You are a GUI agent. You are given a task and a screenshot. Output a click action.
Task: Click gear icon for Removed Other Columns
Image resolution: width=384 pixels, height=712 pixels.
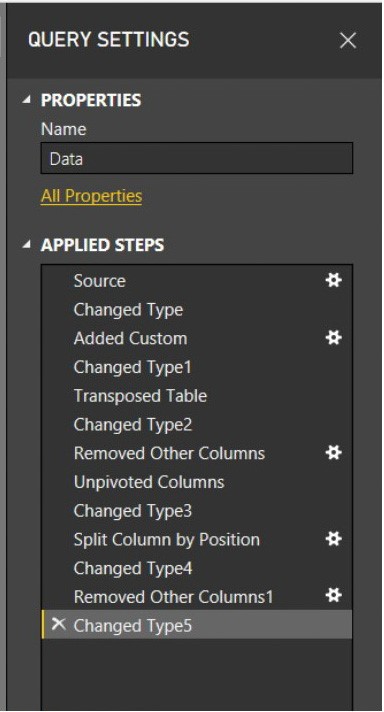[334, 453]
